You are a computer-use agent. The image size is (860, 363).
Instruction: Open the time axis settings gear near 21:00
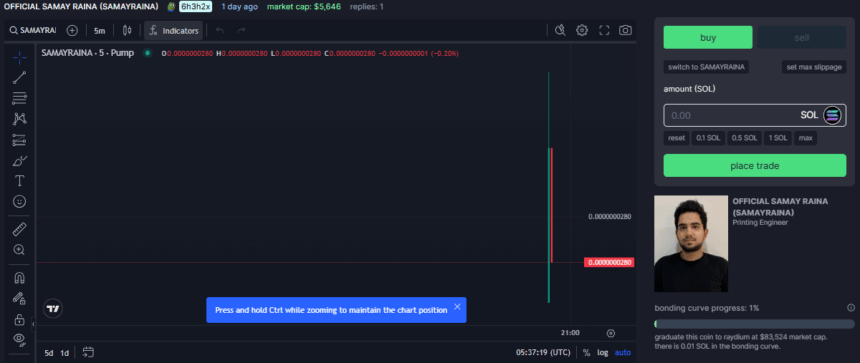click(610, 333)
